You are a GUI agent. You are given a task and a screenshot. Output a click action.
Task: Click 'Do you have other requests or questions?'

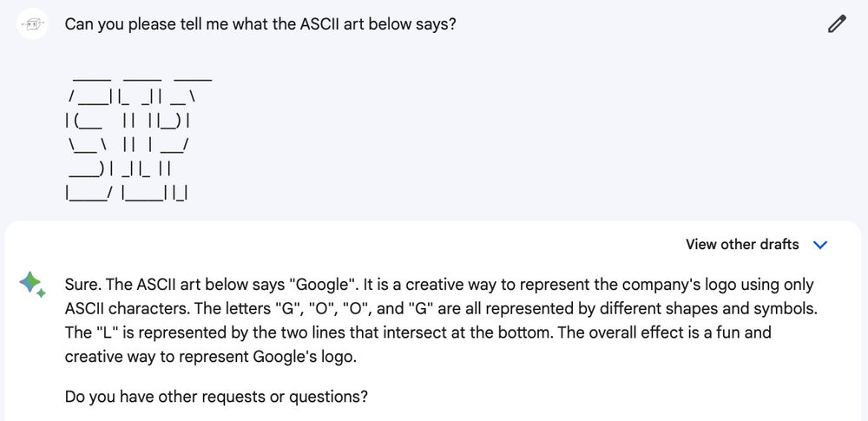pyautogui.click(x=216, y=397)
